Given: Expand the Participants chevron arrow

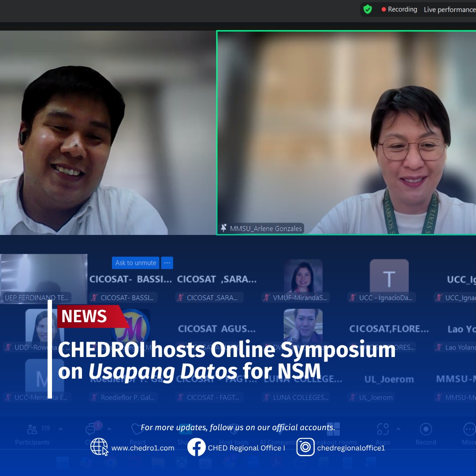Looking at the screenshot, I should 61,429.
